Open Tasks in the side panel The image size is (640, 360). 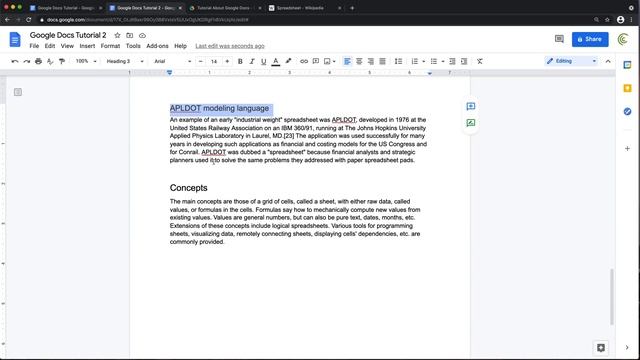click(627, 111)
